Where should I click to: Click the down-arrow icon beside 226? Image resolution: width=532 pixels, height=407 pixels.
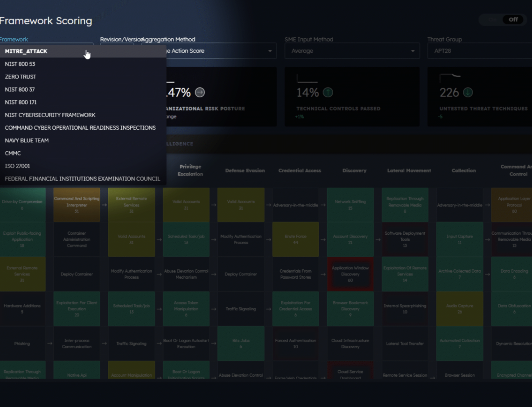click(468, 92)
